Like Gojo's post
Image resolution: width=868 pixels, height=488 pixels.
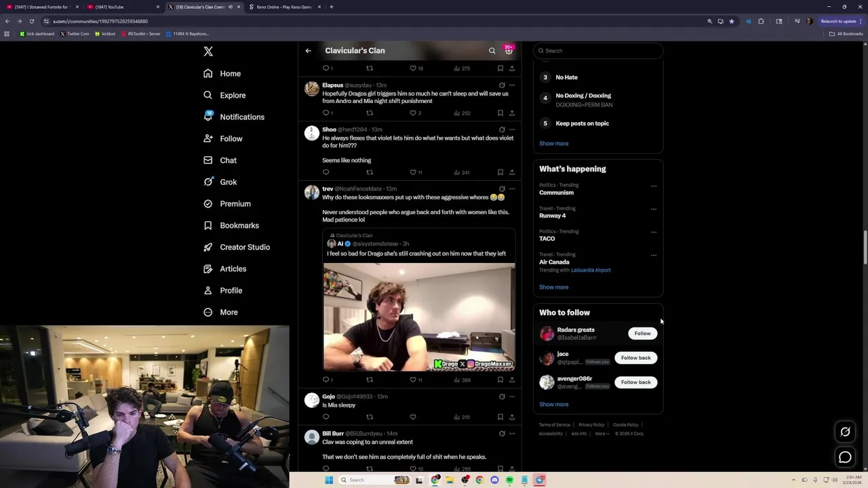point(413,417)
